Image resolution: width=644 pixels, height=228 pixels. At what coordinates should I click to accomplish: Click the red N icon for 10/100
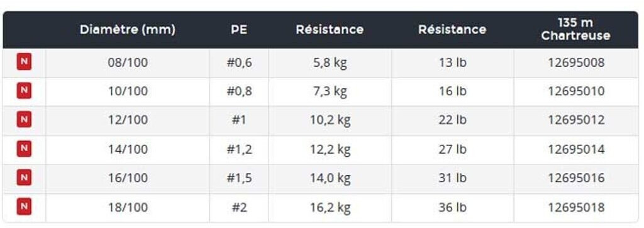coord(24,91)
